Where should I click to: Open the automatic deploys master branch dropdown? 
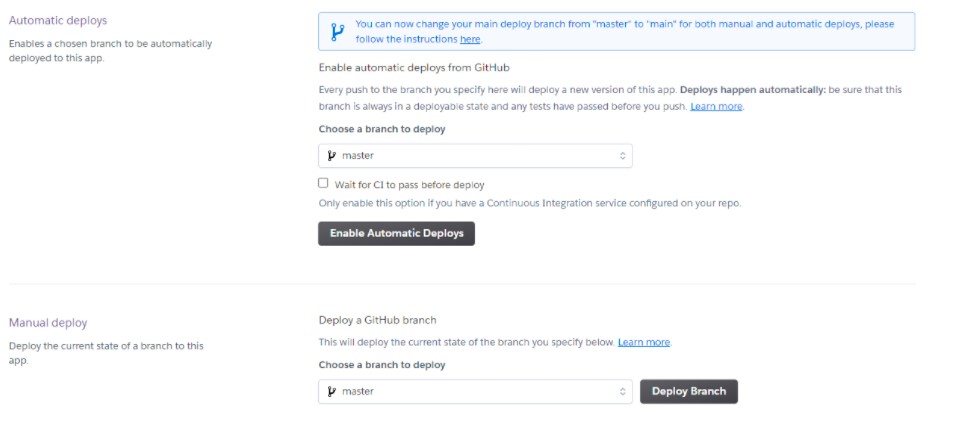(475, 156)
